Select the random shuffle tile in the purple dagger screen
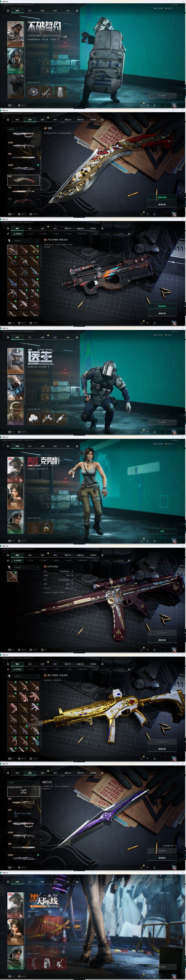186x980 pixels. [24, 791]
